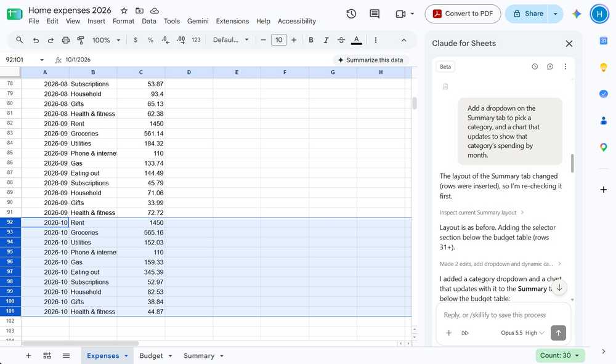This screenshot has width=616, height=364.
Task: Open the Name box dropdown
Action: pos(42,60)
